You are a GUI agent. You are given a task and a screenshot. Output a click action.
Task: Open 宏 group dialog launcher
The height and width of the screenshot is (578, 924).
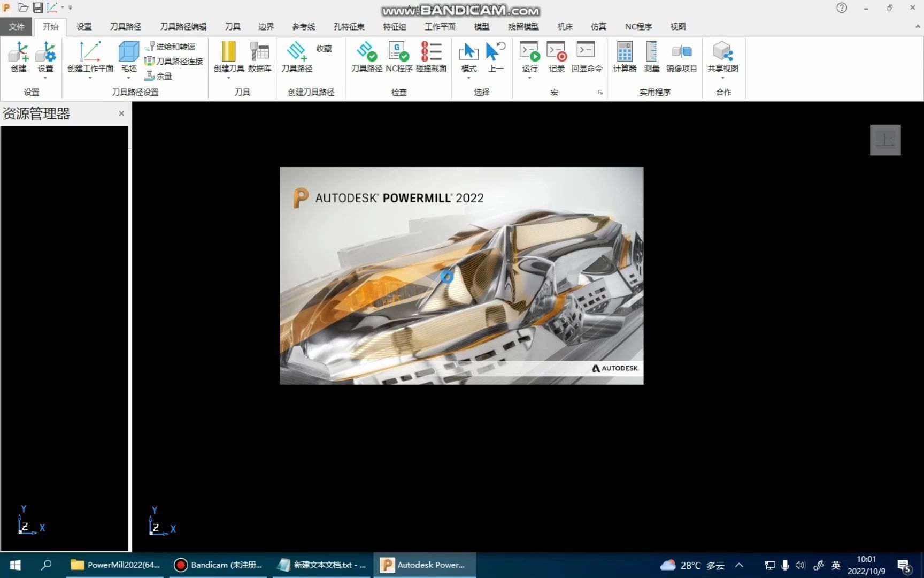tap(600, 92)
